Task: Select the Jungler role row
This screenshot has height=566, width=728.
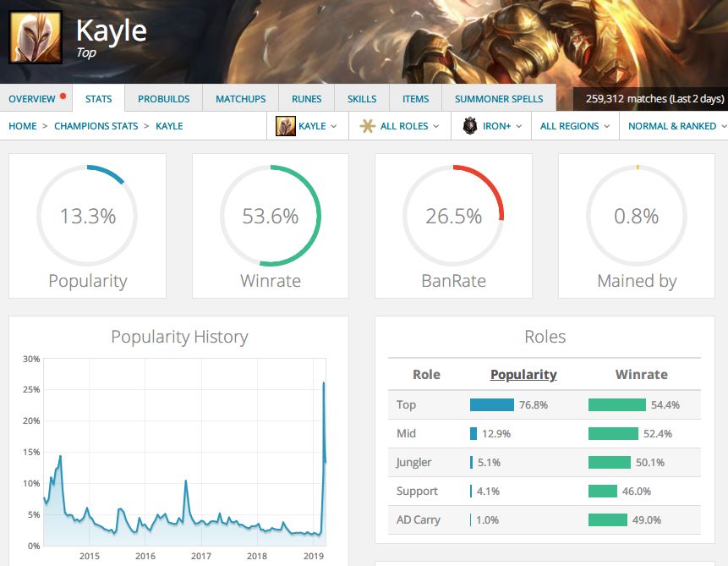Action: [545, 463]
